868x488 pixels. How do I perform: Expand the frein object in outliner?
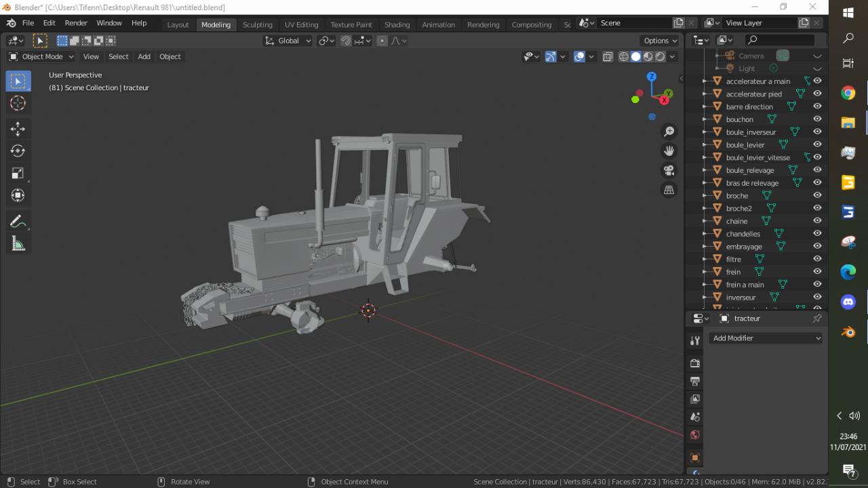705,272
